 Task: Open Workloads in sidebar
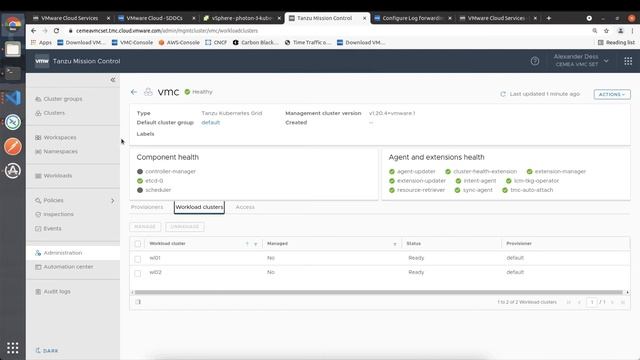(53, 176)
